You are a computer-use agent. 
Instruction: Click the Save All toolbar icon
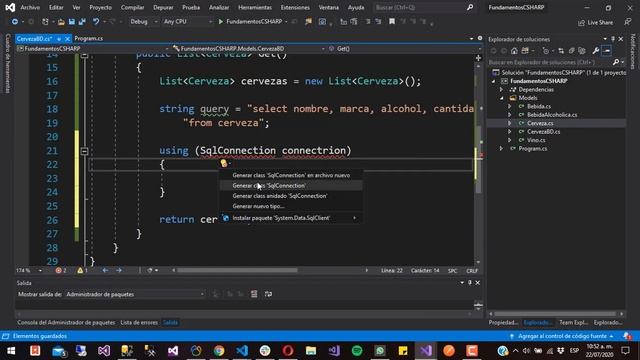[82, 22]
